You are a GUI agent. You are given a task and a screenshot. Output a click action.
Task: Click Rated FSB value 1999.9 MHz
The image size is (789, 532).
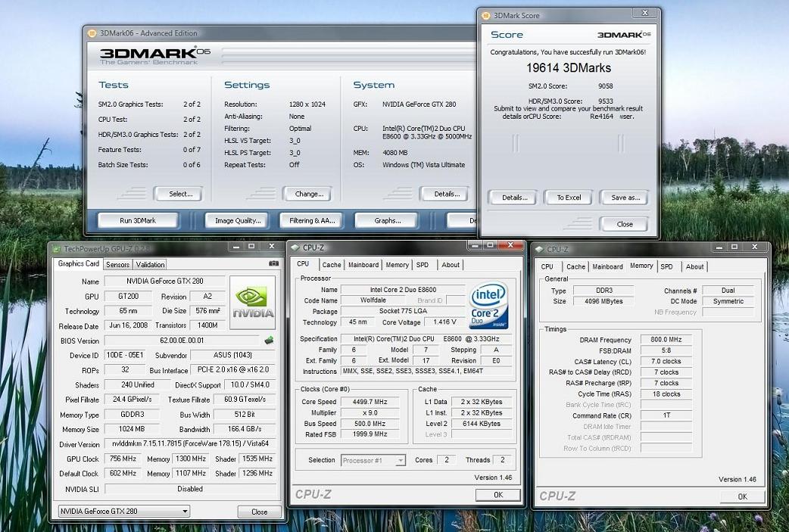coord(370,434)
